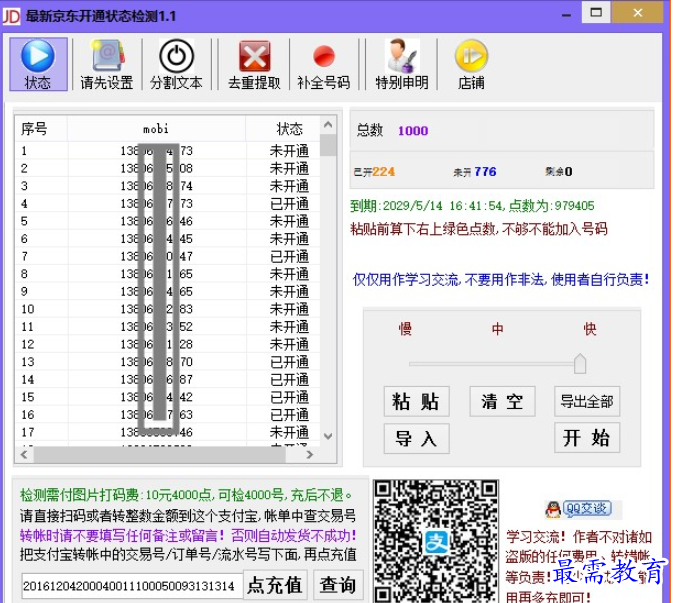This screenshot has height=603, width=674.
Task: Click the 未开 776 counter
Action: pyautogui.click(x=475, y=172)
